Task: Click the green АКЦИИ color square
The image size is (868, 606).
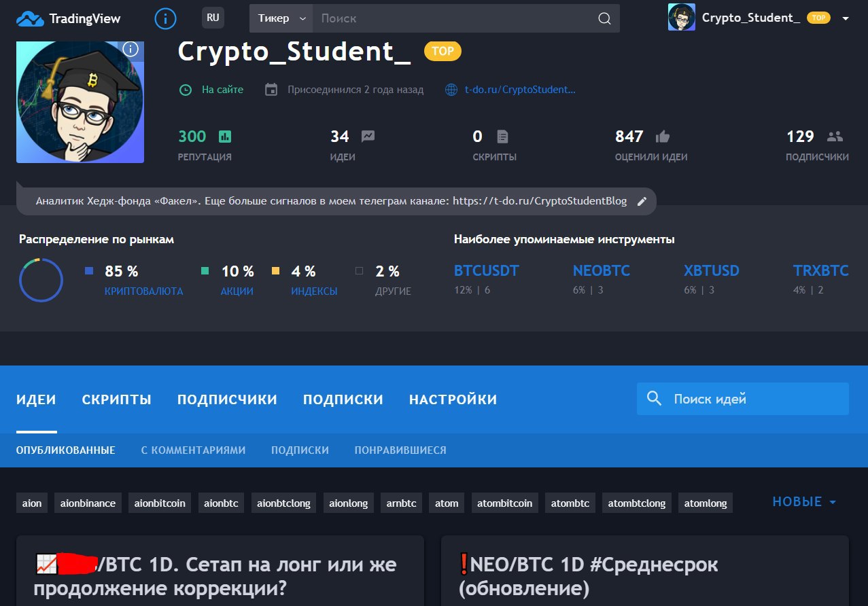Action: tap(205, 271)
